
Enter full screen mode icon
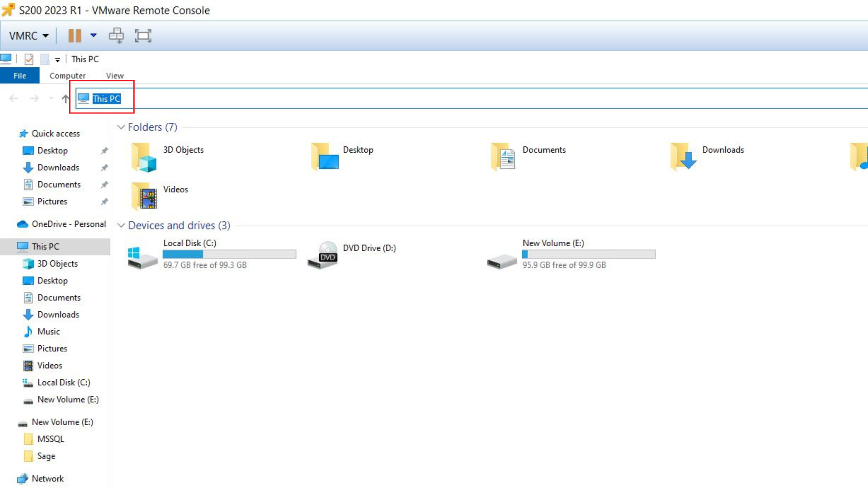click(x=143, y=36)
